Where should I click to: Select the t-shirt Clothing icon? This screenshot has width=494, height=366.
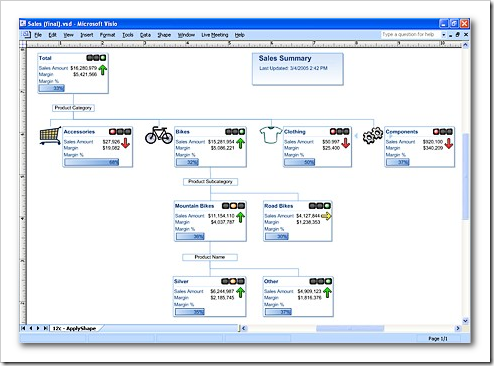click(270, 135)
